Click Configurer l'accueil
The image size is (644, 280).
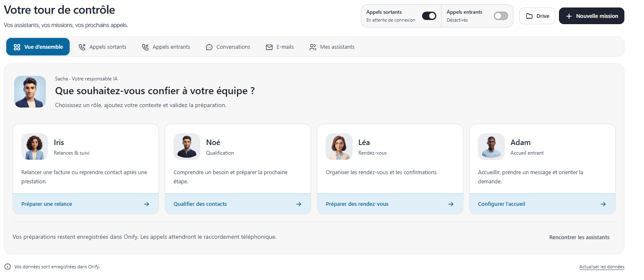(542, 204)
